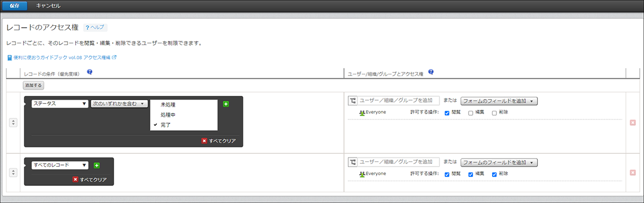
Task: Focus user/group input field in second row
Action: (x=399, y=162)
